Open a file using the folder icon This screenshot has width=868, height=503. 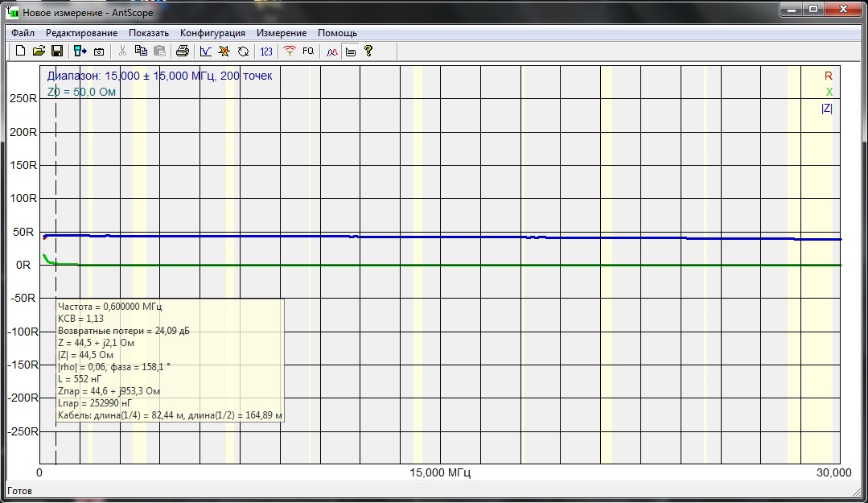point(39,52)
